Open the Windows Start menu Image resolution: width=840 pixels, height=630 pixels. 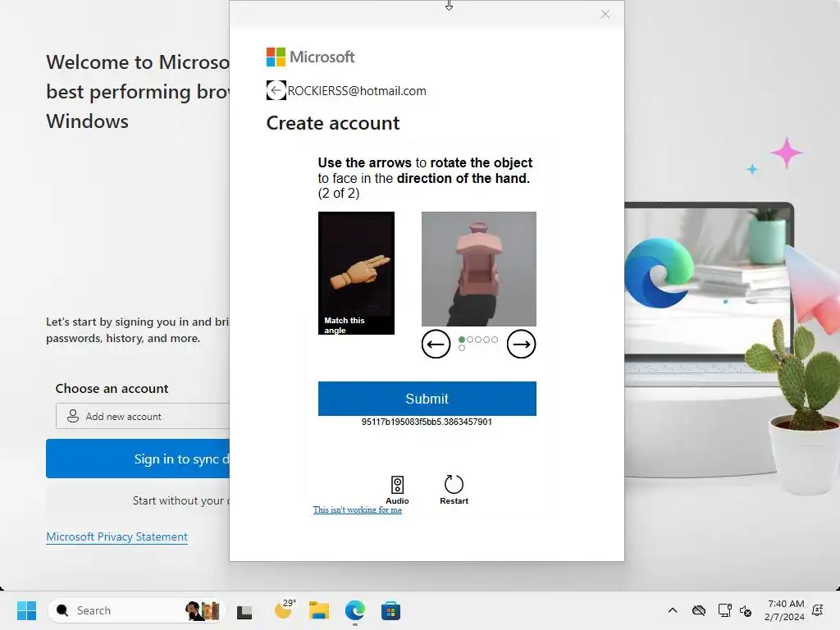pyautogui.click(x=26, y=610)
